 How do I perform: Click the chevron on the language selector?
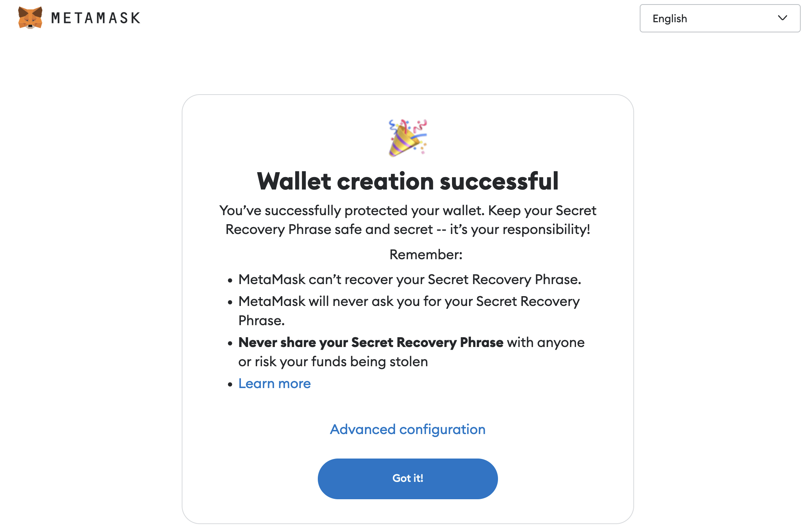[x=782, y=18]
